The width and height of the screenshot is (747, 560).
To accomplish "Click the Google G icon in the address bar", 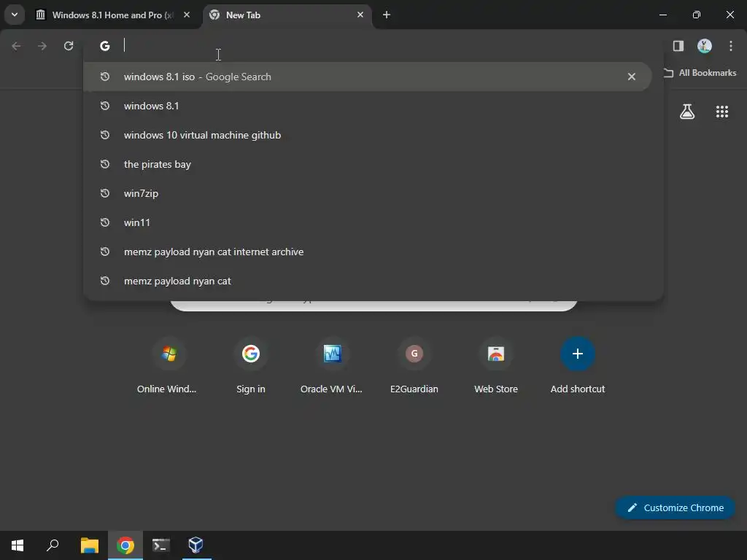I will (105, 46).
